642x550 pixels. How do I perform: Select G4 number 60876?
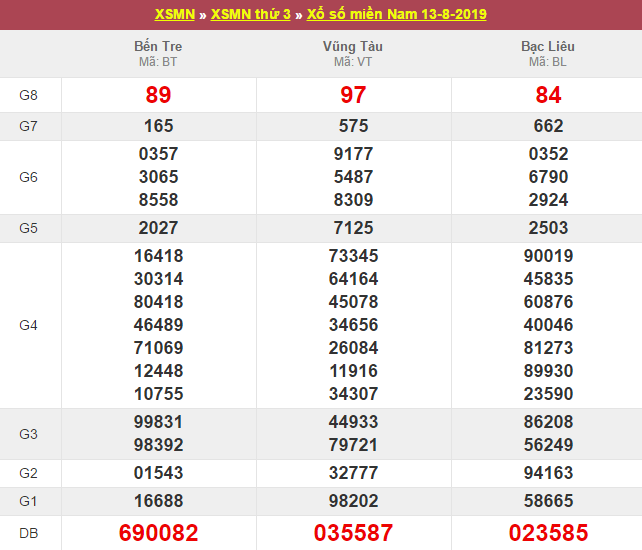click(x=548, y=302)
